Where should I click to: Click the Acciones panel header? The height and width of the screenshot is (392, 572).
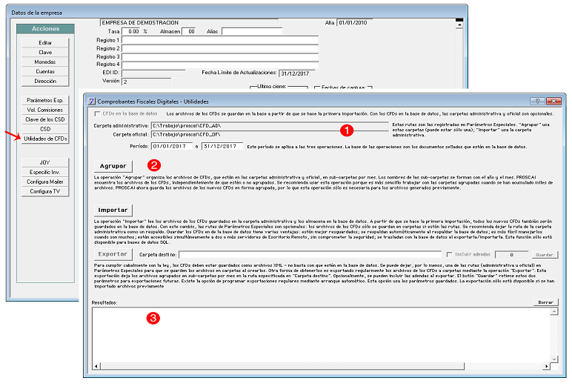(45, 29)
